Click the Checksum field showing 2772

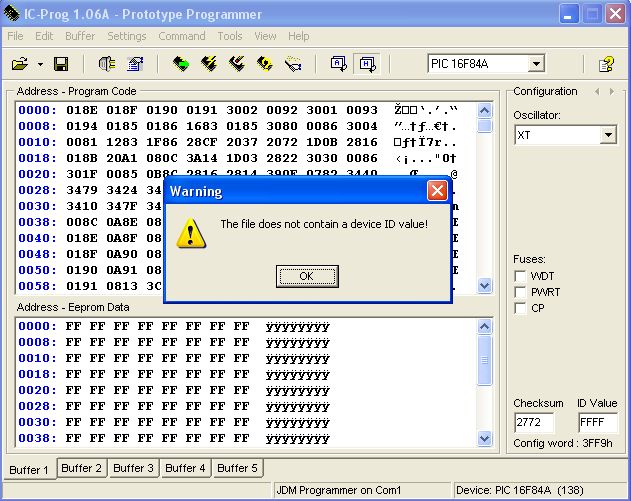click(x=534, y=422)
